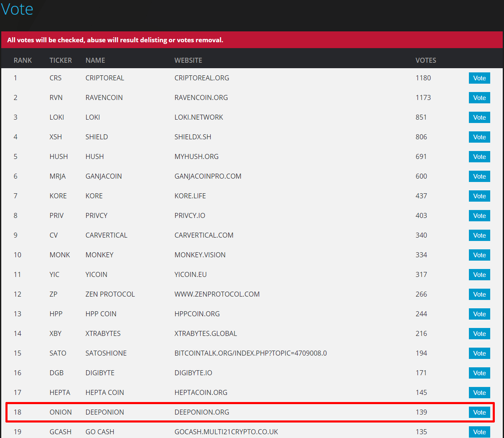The width and height of the screenshot is (504, 438).
Task: Open GANJACOINPRO.COM link
Action: coord(208,176)
